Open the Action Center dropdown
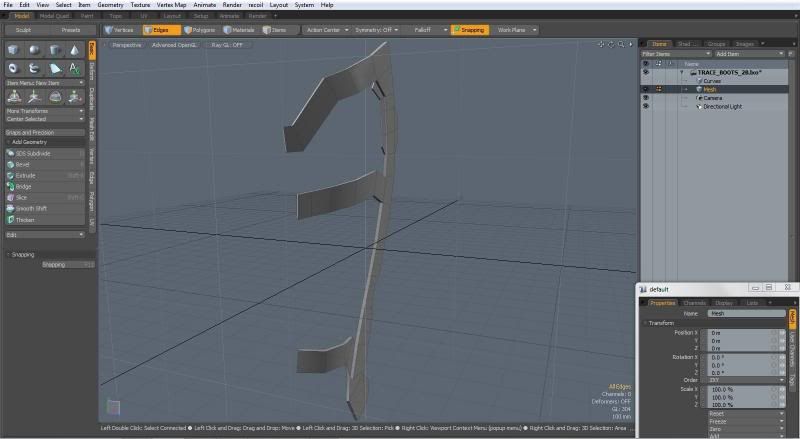 [x=326, y=30]
